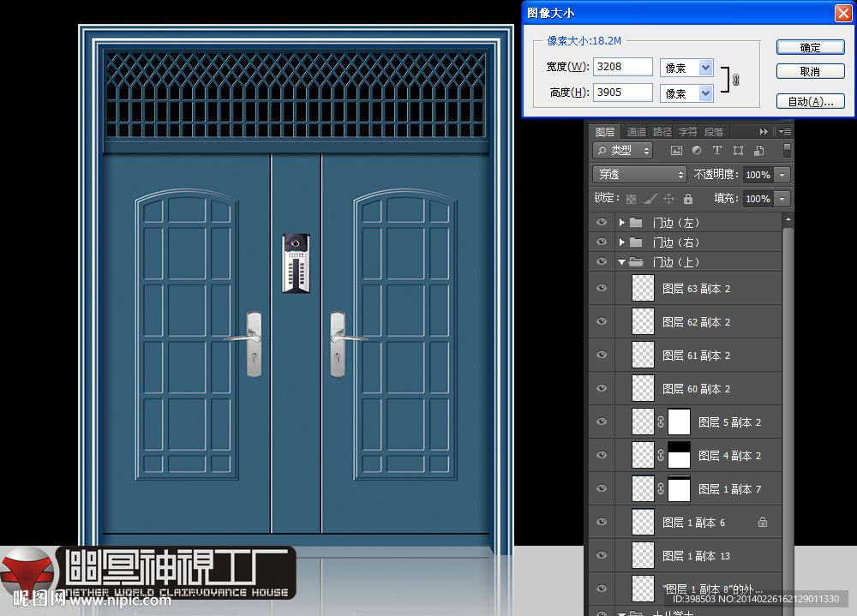Open the 不透明度 opacity slider arrow
Viewport: 857px width, 616px height.
(x=782, y=175)
